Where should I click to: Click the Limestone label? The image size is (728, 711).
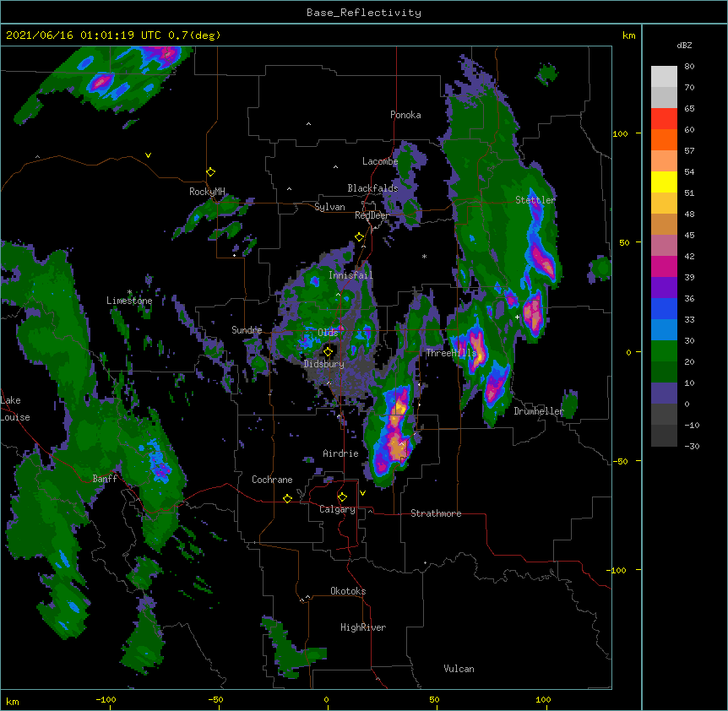(x=129, y=301)
